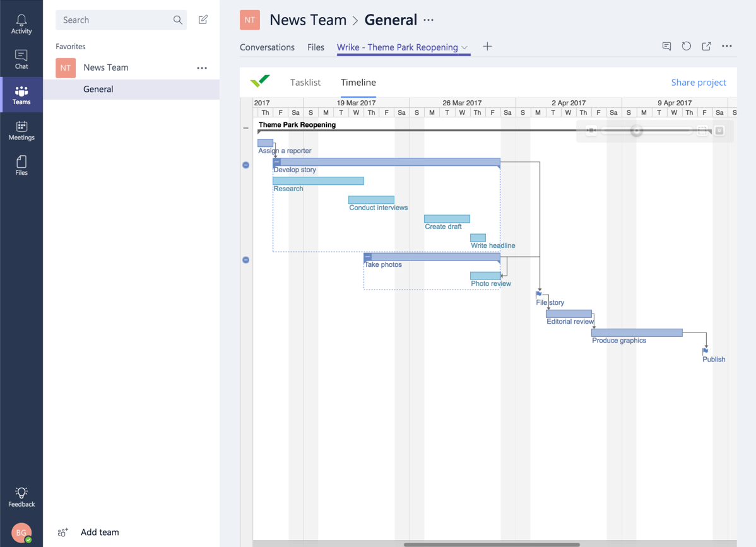Collapse the Theme Park Reopening project row

(x=246, y=128)
